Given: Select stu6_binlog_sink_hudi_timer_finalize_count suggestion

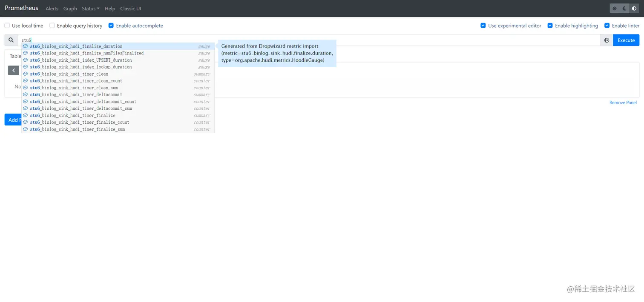Looking at the screenshot, I should tap(118, 122).
